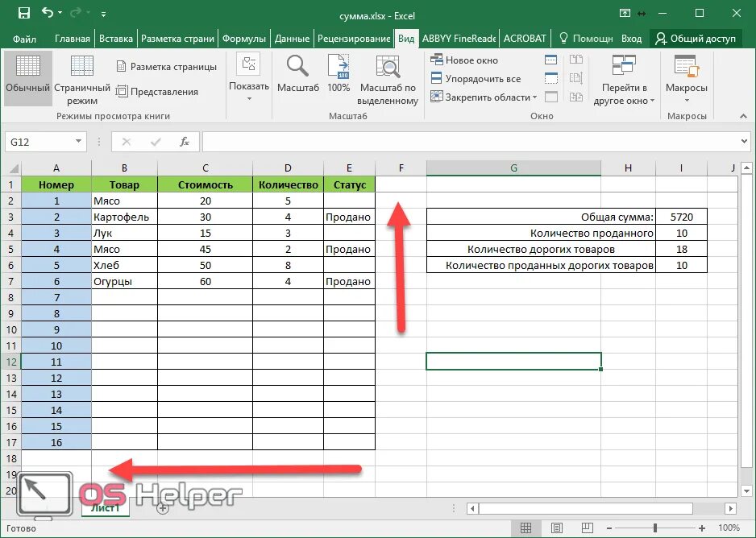756x538 pixels.
Task: Open the ACROBAT tab
Action: (x=525, y=39)
